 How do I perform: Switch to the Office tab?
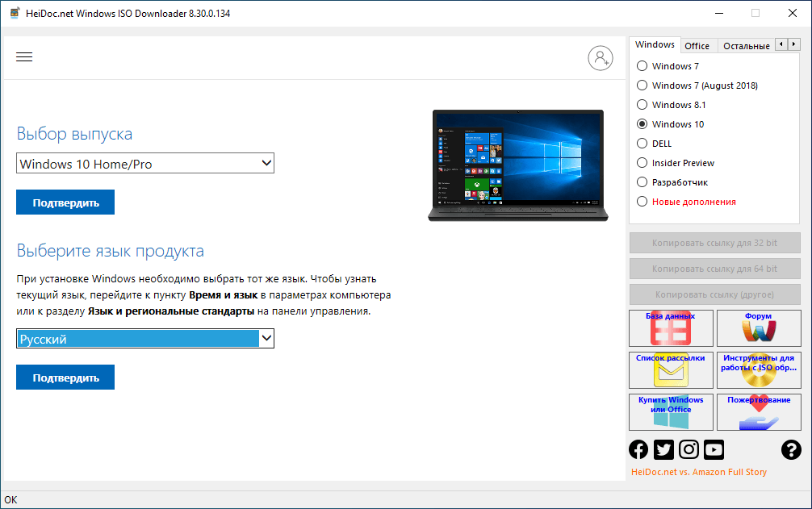[x=697, y=46]
